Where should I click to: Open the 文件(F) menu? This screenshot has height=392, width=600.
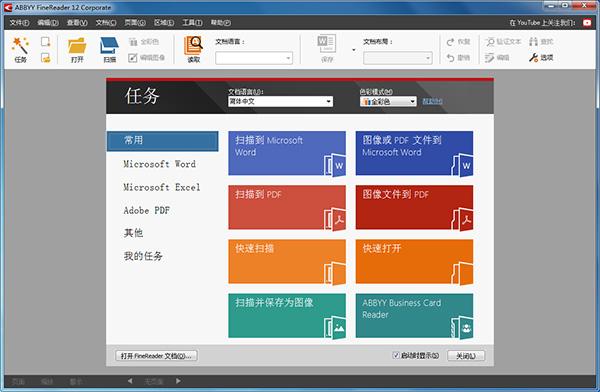click(x=19, y=23)
